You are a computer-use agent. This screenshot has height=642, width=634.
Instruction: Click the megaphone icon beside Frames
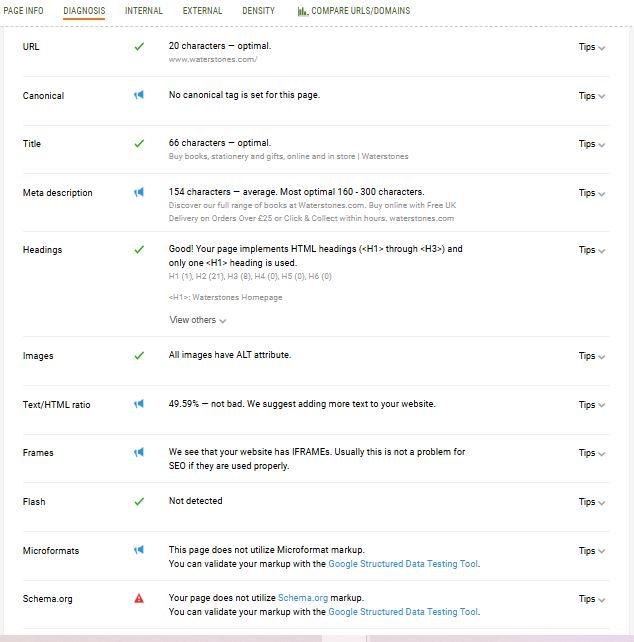[x=139, y=452]
